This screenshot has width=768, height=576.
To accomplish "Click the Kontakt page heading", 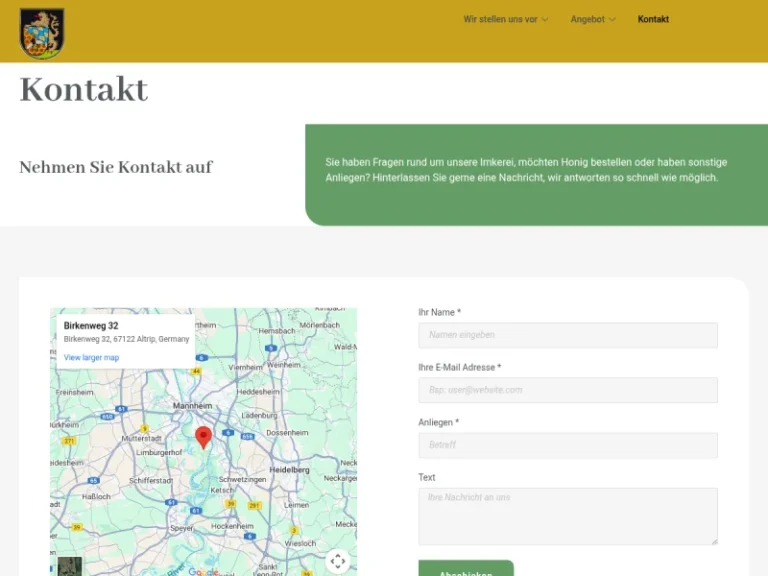I will coord(84,90).
